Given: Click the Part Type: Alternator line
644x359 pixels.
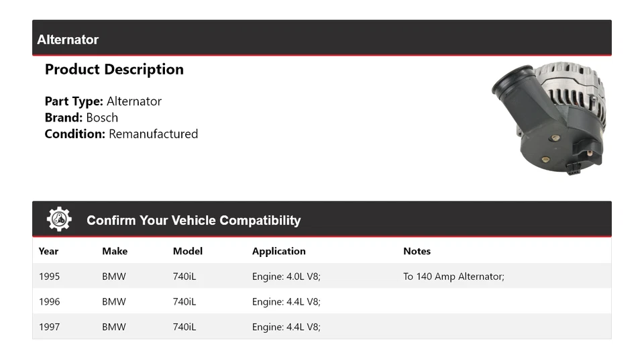Looking at the screenshot, I should (103, 101).
